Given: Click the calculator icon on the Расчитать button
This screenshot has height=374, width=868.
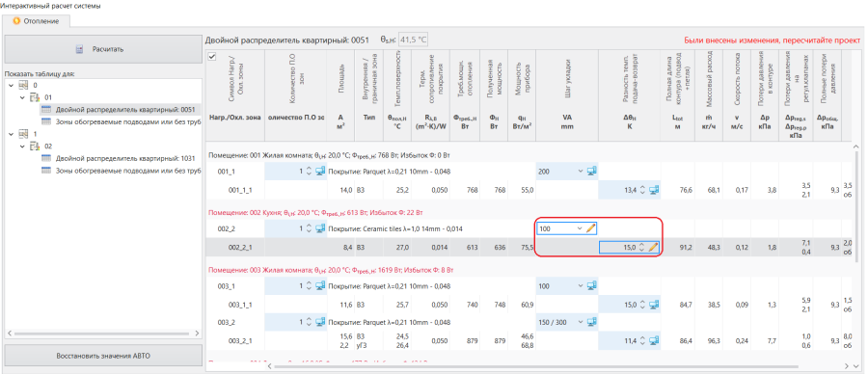Looking at the screenshot, I should [x=80, y=49].
